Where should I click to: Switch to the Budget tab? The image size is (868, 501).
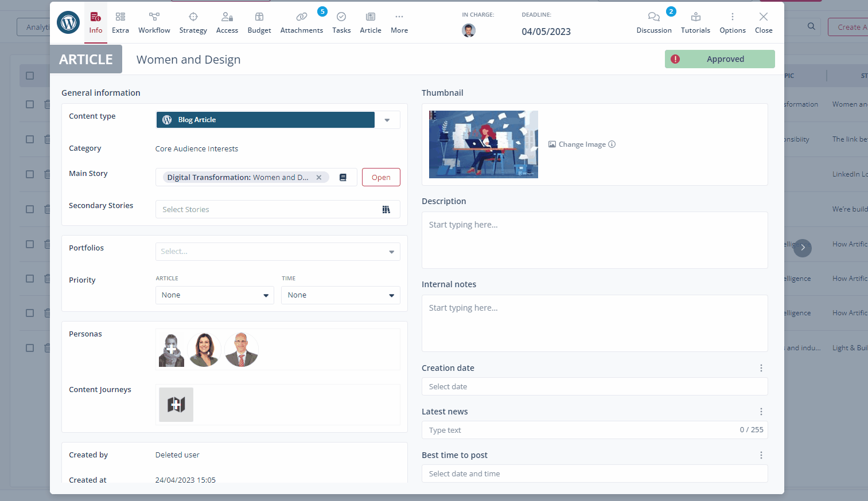click(x=259, y=23)
